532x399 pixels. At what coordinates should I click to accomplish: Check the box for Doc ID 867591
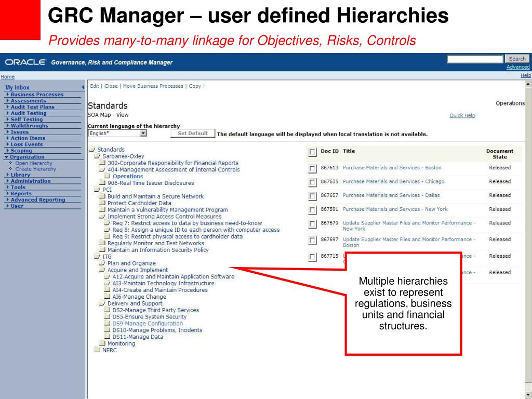click(x=312, y=210)
